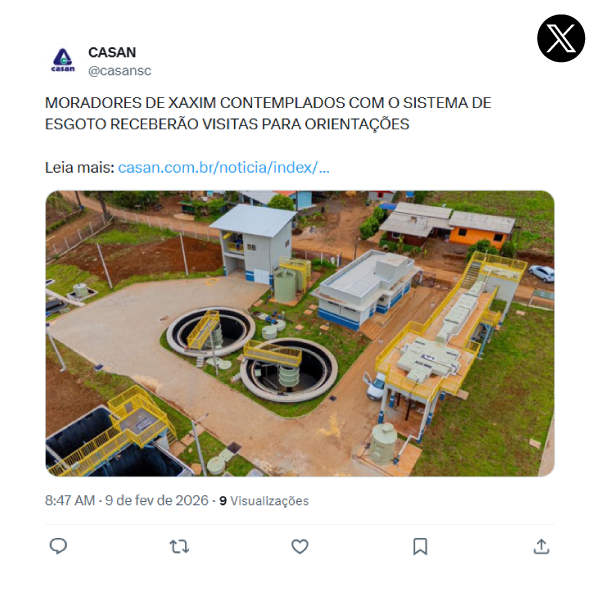Click the X logo in the corner
Viewport: 600px width, 600px height.
coord(561,38)
